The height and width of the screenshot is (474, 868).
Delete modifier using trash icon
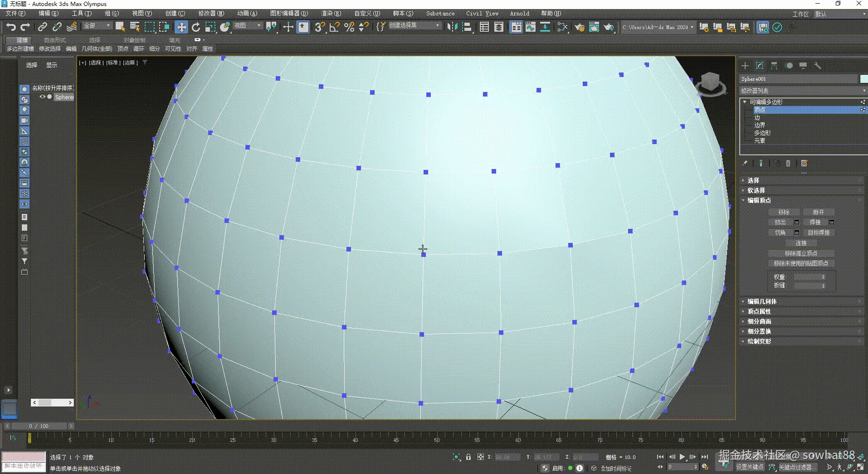788,163
